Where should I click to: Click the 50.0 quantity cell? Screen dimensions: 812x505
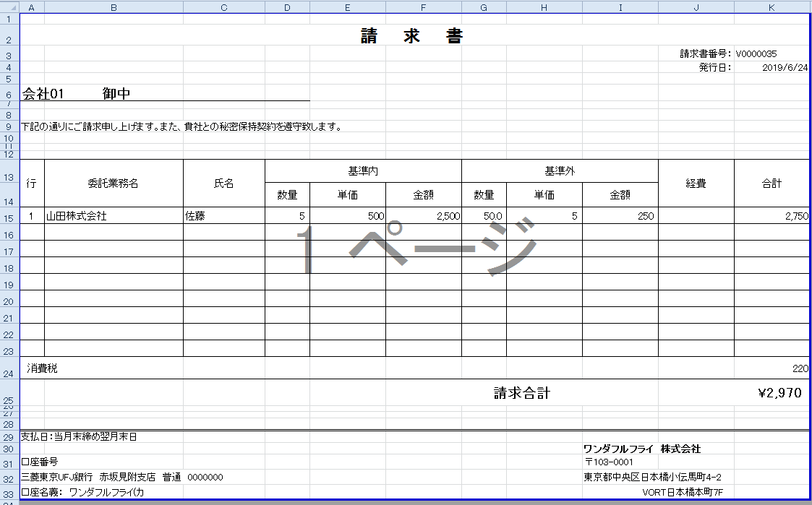click(x=484, y=216)
